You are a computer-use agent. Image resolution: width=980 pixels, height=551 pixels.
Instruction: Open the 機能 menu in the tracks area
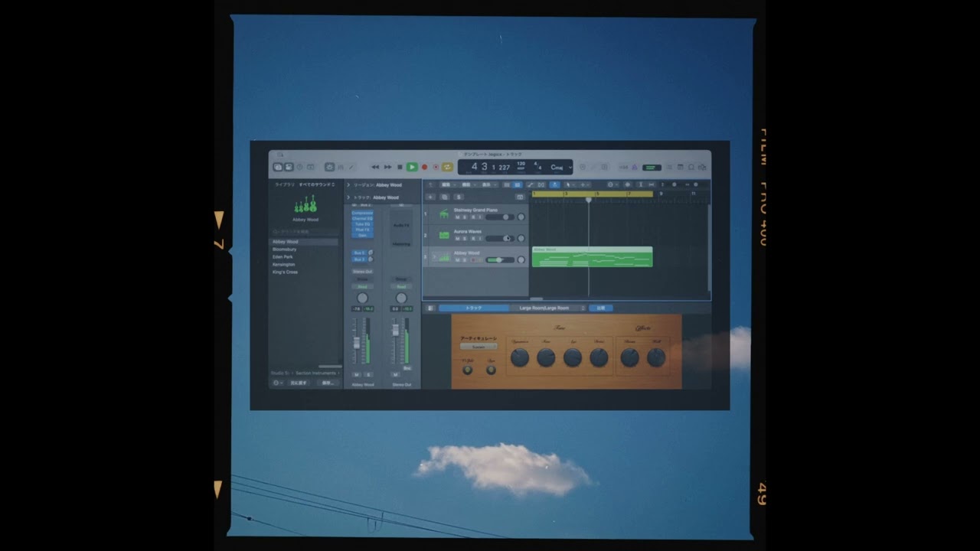click(467, 184)
